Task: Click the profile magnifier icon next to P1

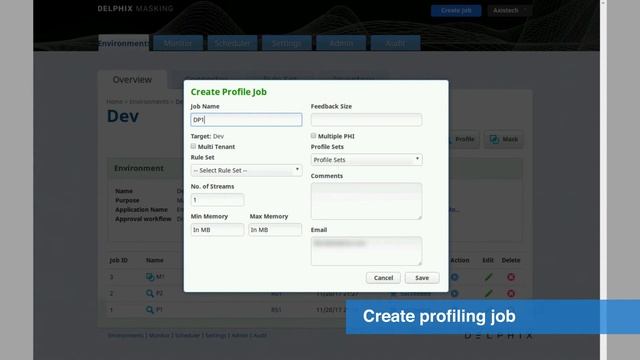Action: click(x=150, y=310)
